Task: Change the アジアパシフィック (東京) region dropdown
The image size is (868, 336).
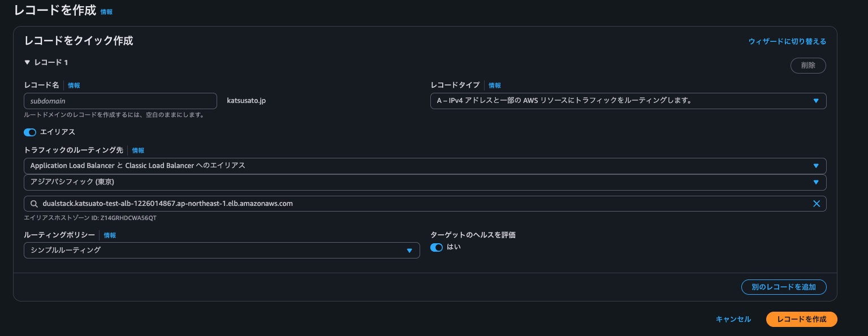Action: [816, 182]
